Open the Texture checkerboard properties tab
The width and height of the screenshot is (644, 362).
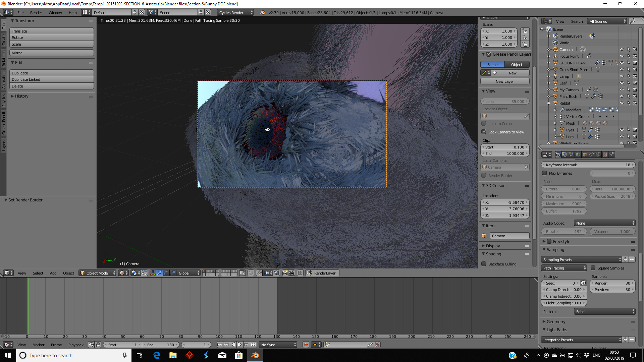605,155
